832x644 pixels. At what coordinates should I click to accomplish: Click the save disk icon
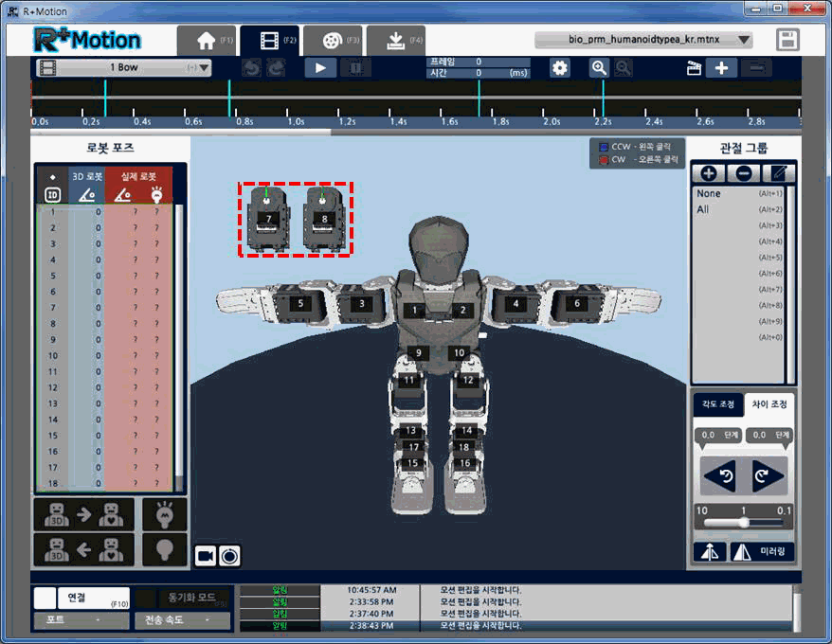pos(787,40)
